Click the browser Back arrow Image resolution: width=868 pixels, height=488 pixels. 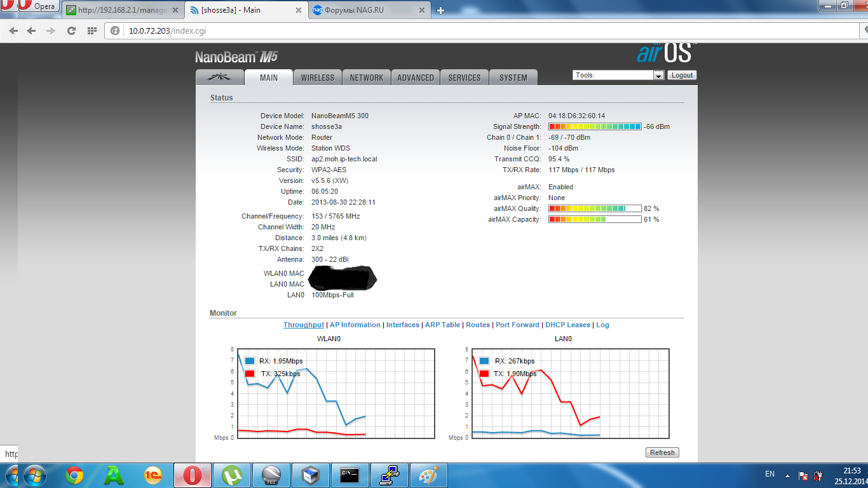pos(13,30)
